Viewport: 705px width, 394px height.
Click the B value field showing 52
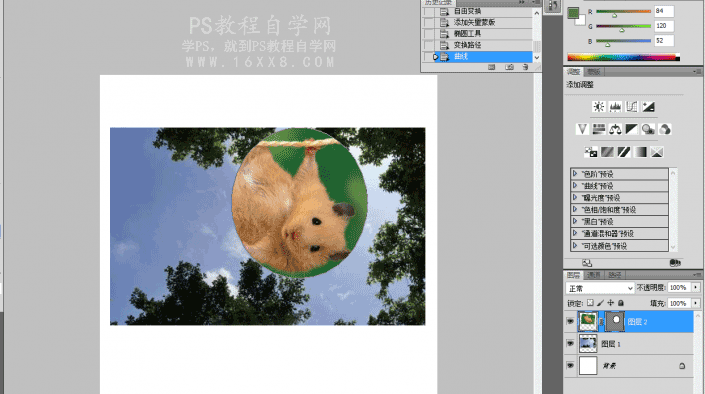pos(664,40)
